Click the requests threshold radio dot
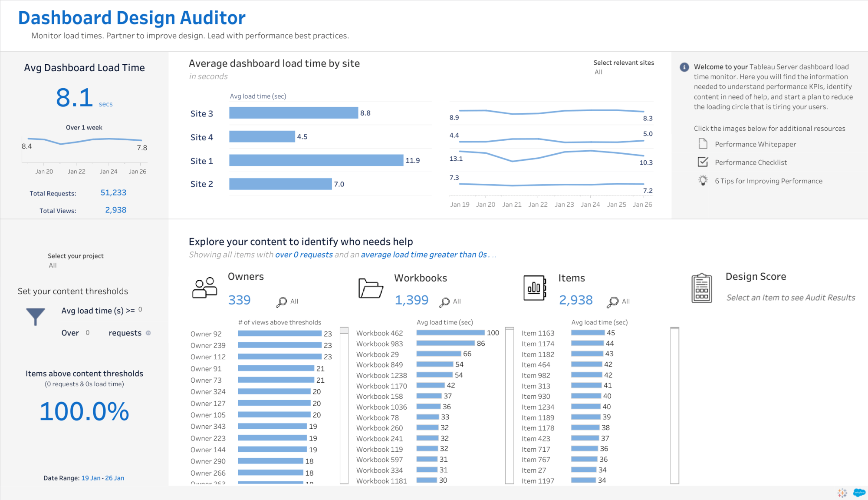Viewport: 868px width, 500px height. [x=148, y=333]
